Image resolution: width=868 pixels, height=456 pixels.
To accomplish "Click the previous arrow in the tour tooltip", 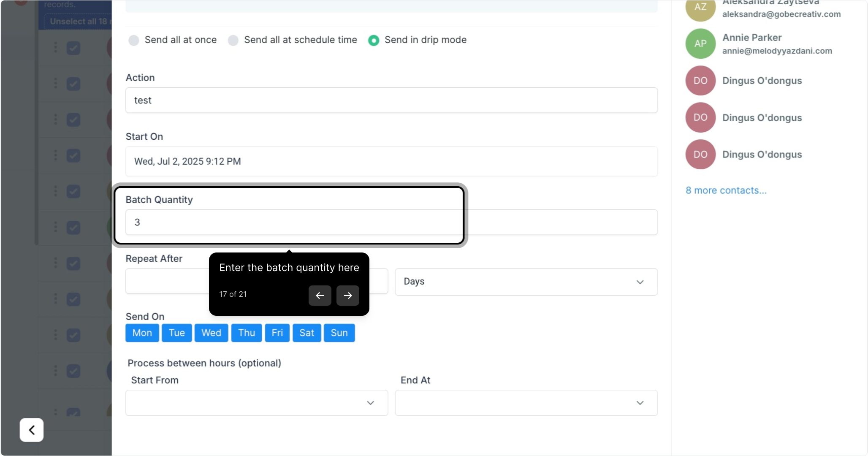I will (x=320, y=296).
